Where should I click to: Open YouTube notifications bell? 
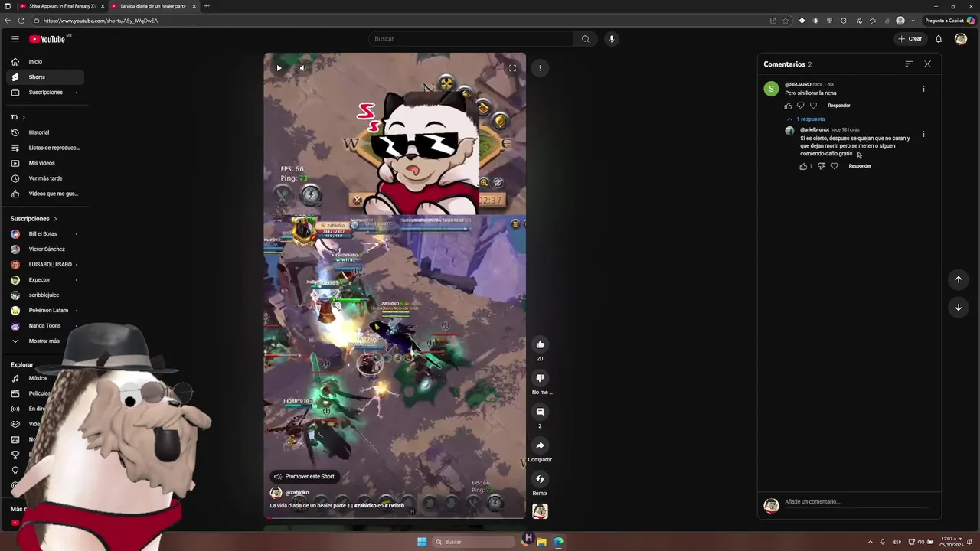coord(939,39)
